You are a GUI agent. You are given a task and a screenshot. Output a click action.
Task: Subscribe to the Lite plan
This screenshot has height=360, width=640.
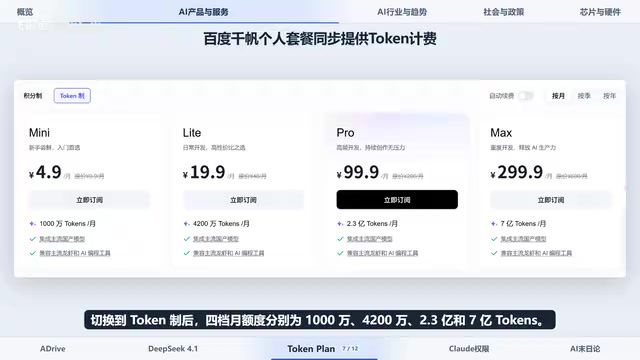click(243, 200)
